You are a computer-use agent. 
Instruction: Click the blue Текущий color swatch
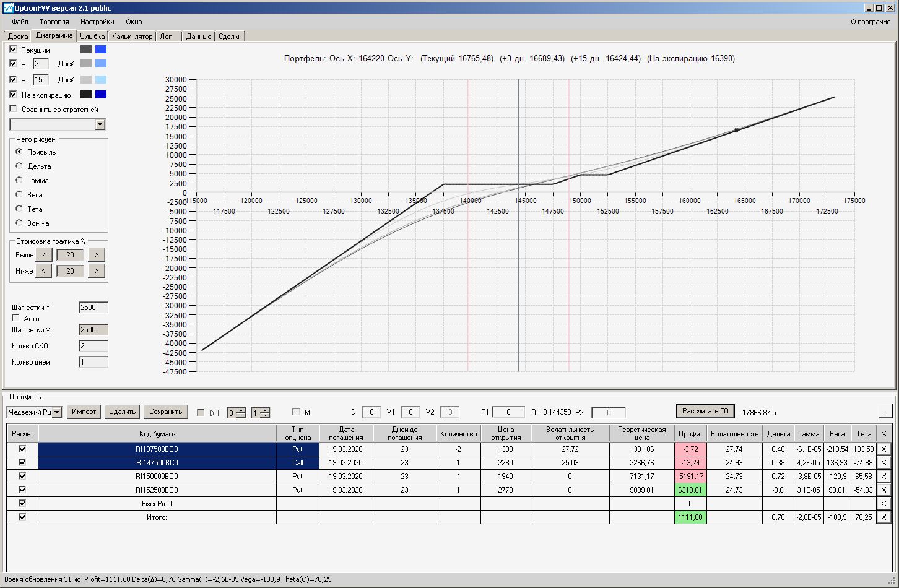click(101, 49)
